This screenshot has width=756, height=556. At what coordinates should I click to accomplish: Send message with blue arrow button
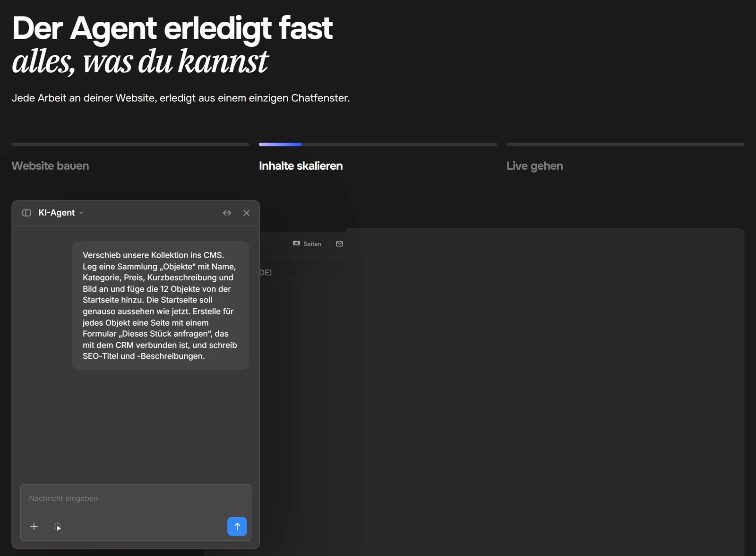[237, 526]
